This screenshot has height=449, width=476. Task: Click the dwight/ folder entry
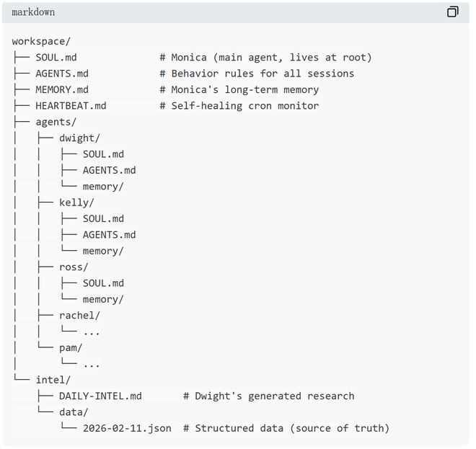tap(79, 138)
